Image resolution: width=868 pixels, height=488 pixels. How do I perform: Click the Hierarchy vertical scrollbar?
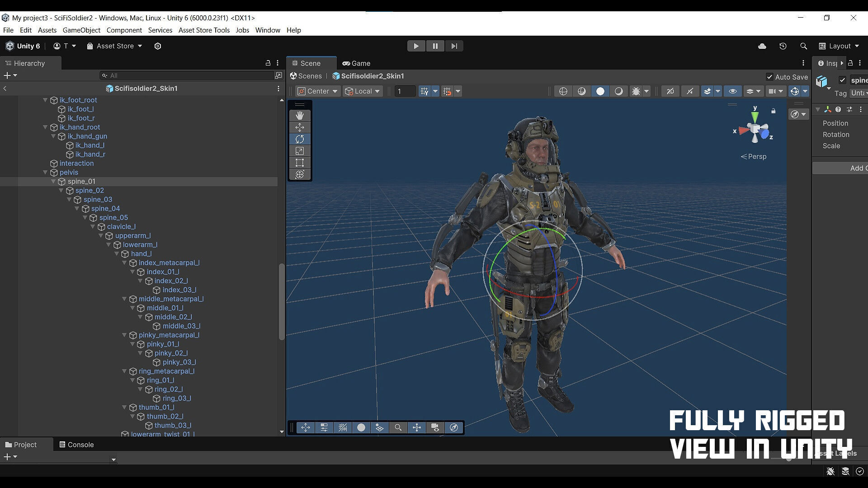point(282,301)
